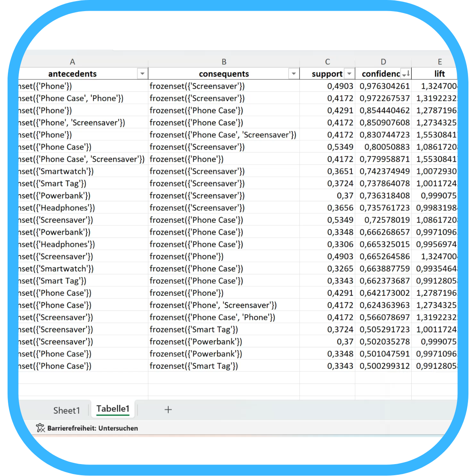
Task: Click the confidence cell 0,500299312
Action: (384, 366)
